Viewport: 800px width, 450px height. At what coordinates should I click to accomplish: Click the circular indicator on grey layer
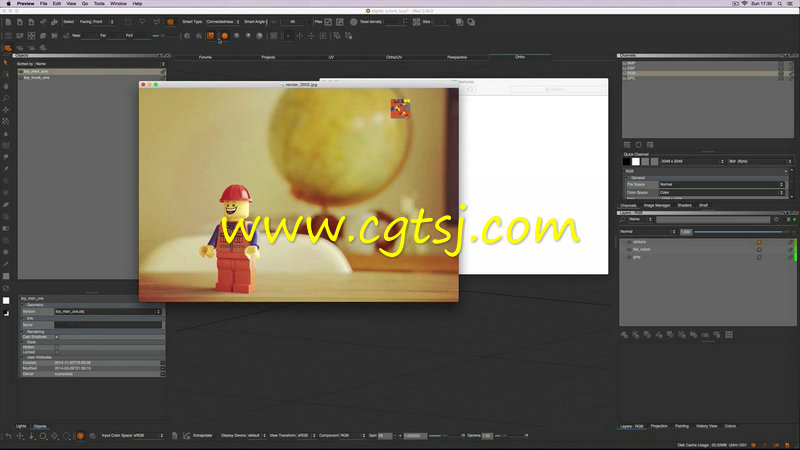point(759,257)
